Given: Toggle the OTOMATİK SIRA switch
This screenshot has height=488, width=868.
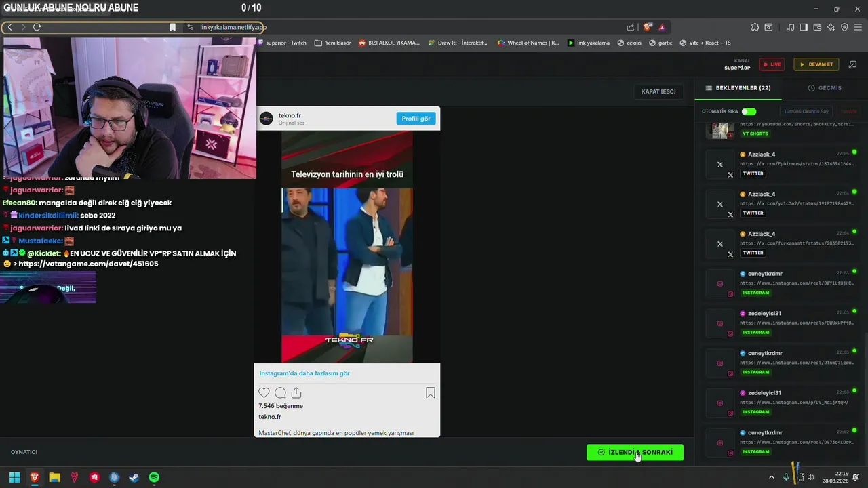Looking at the screenshot, I should tap(749, 111).
